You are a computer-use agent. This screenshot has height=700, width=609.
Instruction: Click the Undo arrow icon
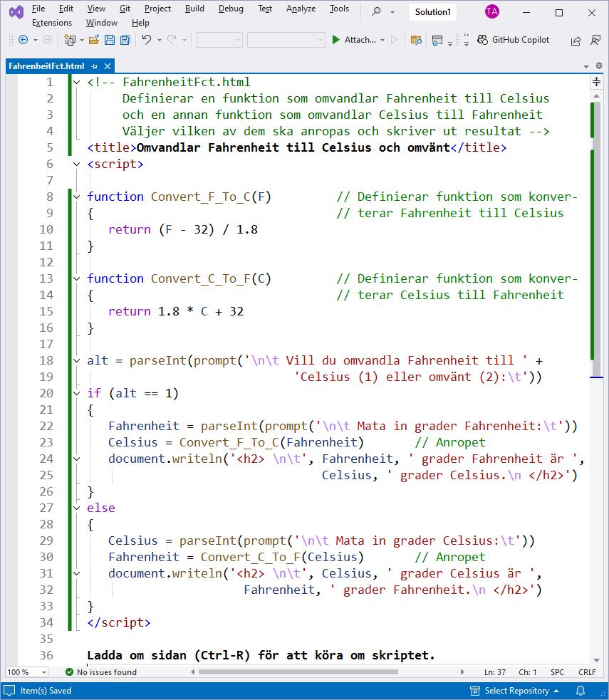coord(146,41)
